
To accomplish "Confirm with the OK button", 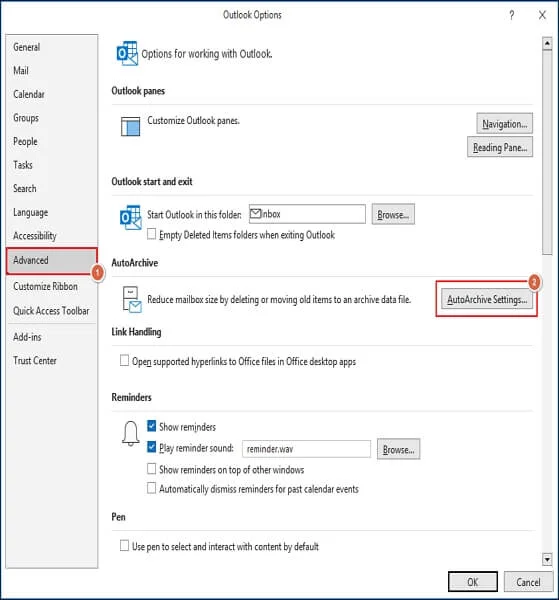I will [x=473, y=582].
